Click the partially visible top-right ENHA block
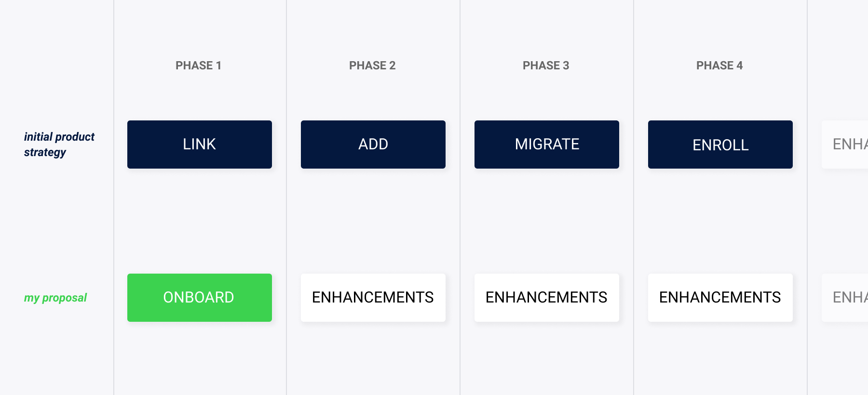The image size is (868, 395). tap(845, 145)
